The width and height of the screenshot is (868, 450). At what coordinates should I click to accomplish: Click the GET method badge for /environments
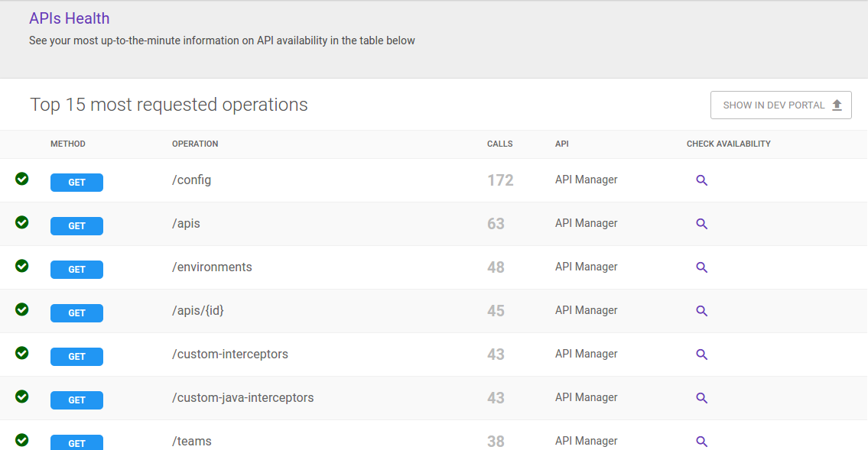76,269
